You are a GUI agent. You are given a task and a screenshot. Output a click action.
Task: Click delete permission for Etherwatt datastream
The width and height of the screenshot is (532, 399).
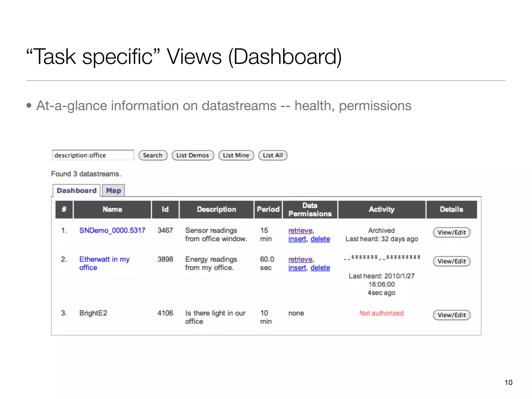320,267
